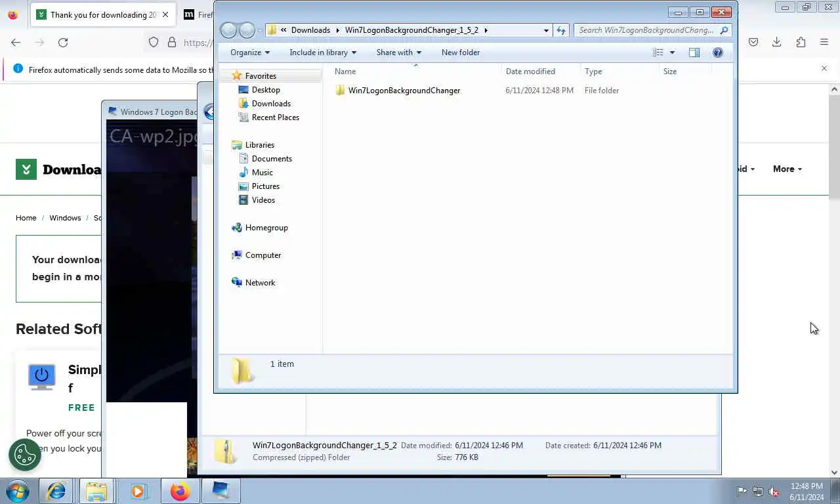This screenshot has height=504, width=840.
Task: Click Downloads in the address breadcrumb
Action: 310,30
